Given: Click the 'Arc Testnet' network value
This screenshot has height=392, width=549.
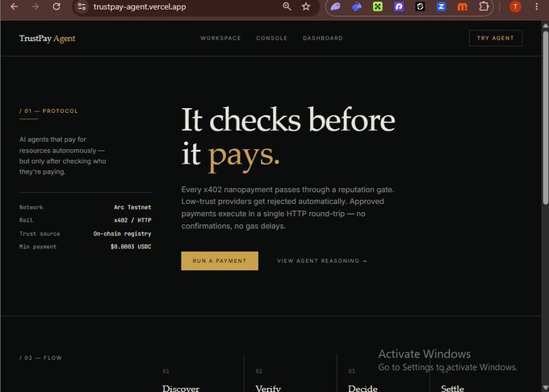Looking at the screenshot, I should coord(132,207).
